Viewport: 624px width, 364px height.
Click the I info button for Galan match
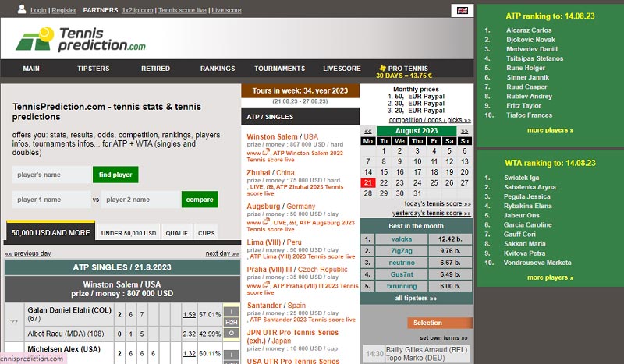pyautogui.click(x=231, y=312)
